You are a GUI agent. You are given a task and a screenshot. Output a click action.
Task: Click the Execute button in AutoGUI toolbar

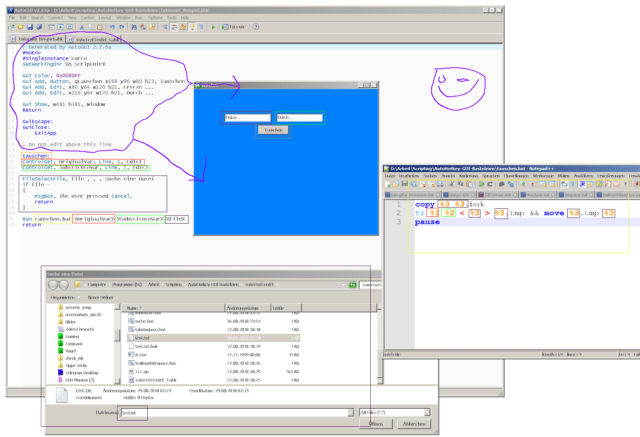(238, 27)
